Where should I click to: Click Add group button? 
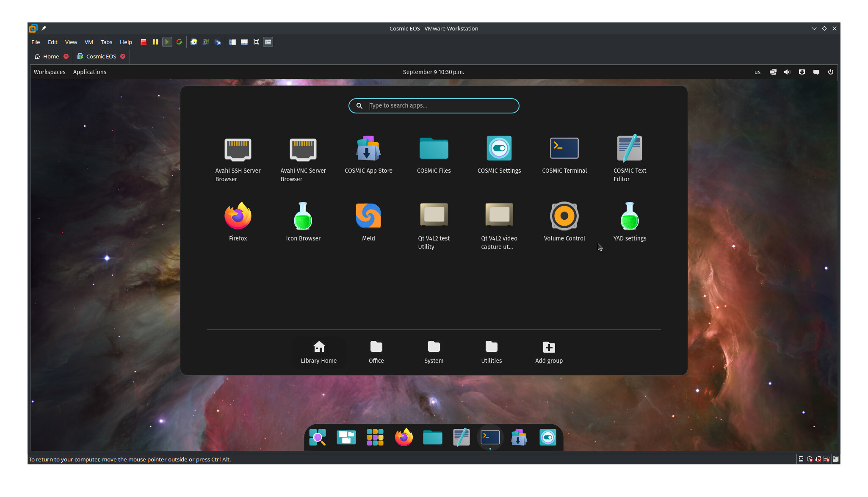549,352
